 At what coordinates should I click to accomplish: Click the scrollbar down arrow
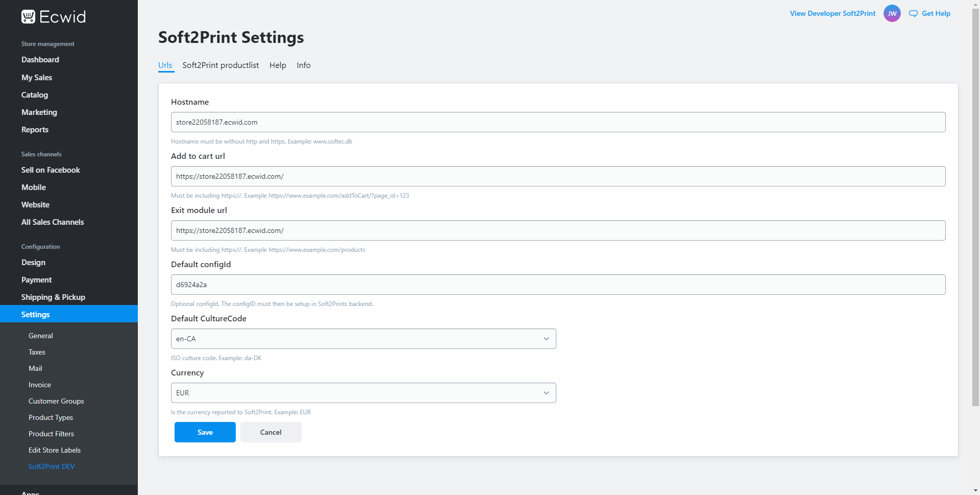[975, 490]
